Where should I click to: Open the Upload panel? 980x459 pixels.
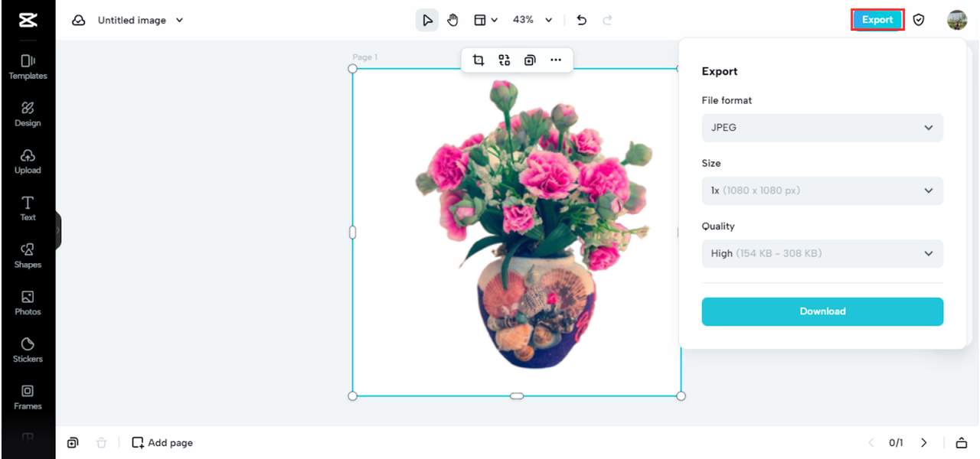(28, 162)
